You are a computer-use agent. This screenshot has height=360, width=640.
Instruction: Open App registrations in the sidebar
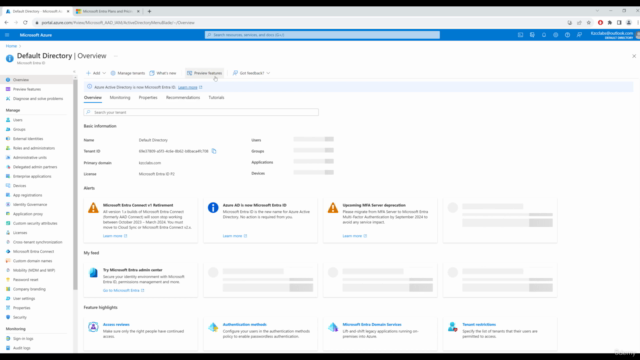click(27, 195)
